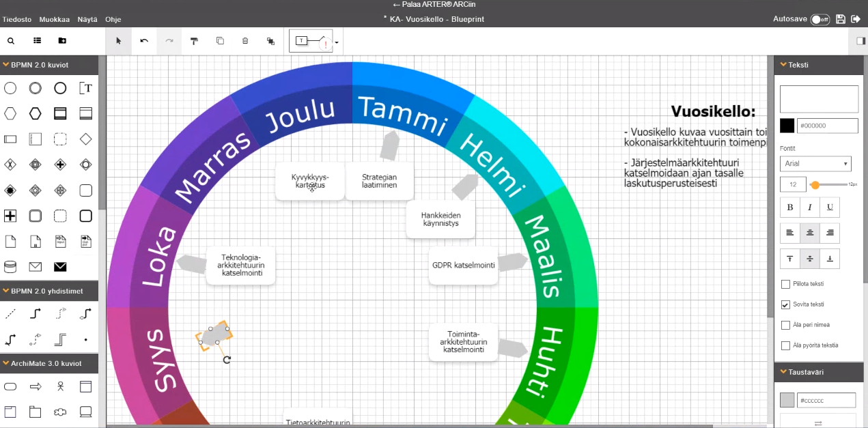This screenshot has height=428, width=868.
Task: Toggle underline text formatting
Action: (x=830, y=207)
